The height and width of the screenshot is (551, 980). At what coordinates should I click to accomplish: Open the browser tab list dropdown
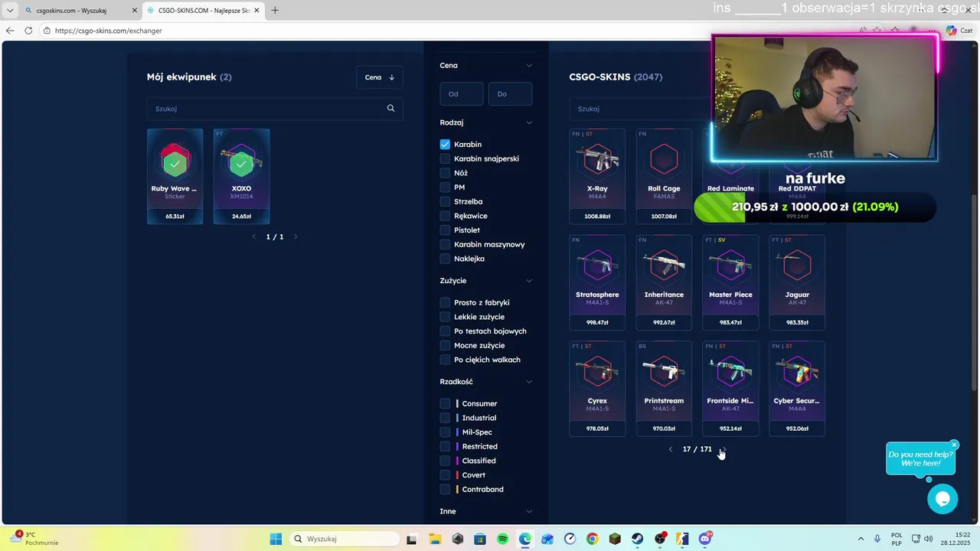(10, 10)
